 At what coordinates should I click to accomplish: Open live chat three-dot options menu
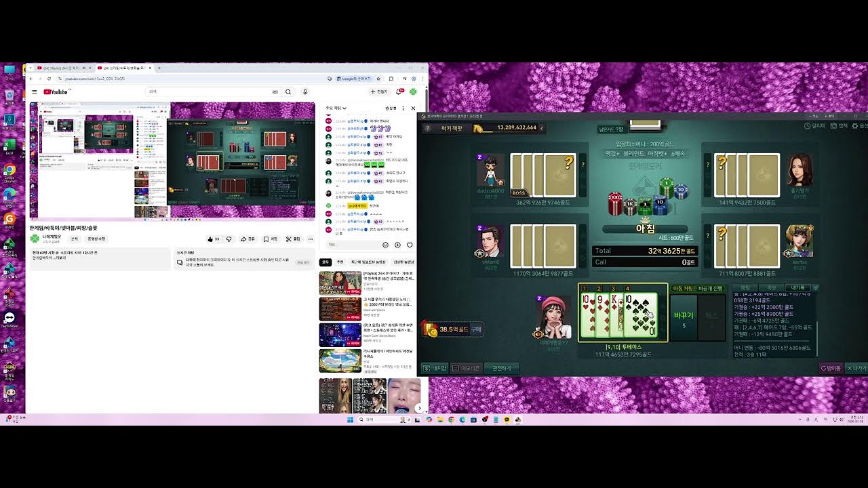(x=403, y=108)
